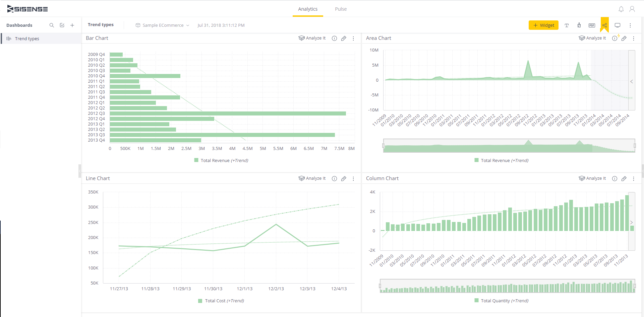Image resolution: width=644 pixels, height=317 pixels.
Task: Toggle the Total Quantity legend on Column Chart
Action: [x=501, y=301]
